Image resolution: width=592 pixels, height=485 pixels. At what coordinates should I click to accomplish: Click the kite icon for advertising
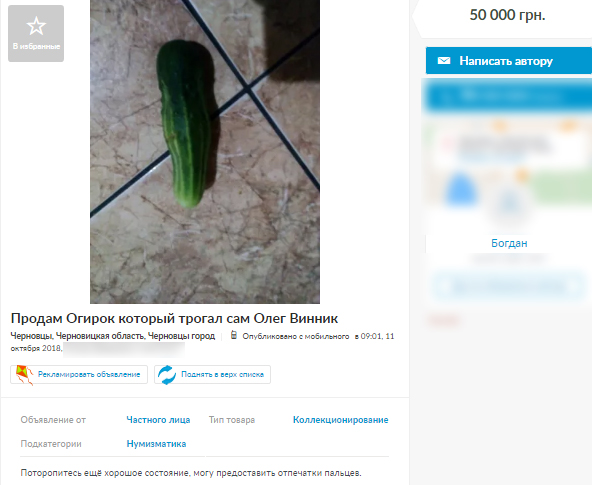[24, 375]
